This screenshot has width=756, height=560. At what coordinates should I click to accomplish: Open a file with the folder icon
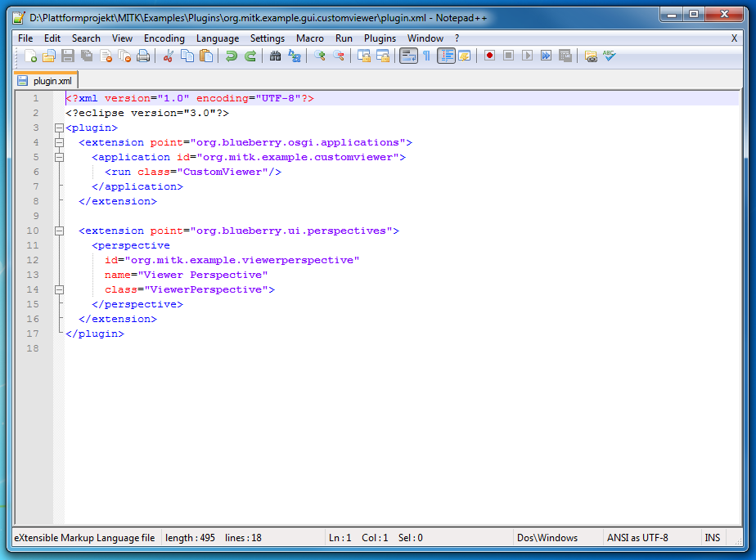[x=49, y=56]
